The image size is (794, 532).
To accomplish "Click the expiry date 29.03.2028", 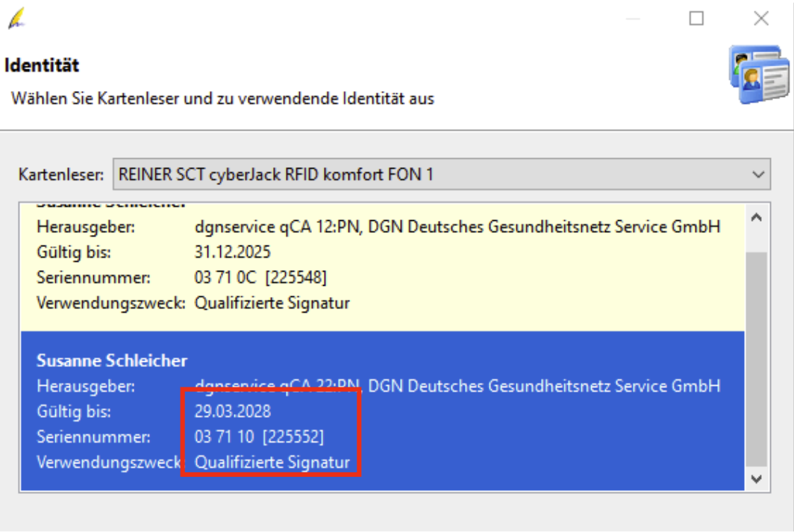I will (232, 411).
